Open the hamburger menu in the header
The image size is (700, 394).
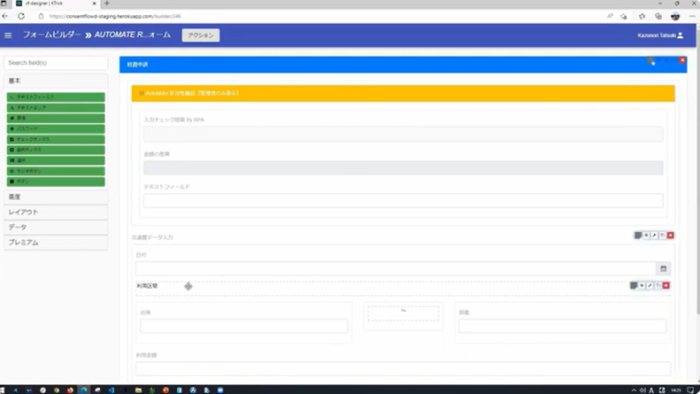(8, 35)
